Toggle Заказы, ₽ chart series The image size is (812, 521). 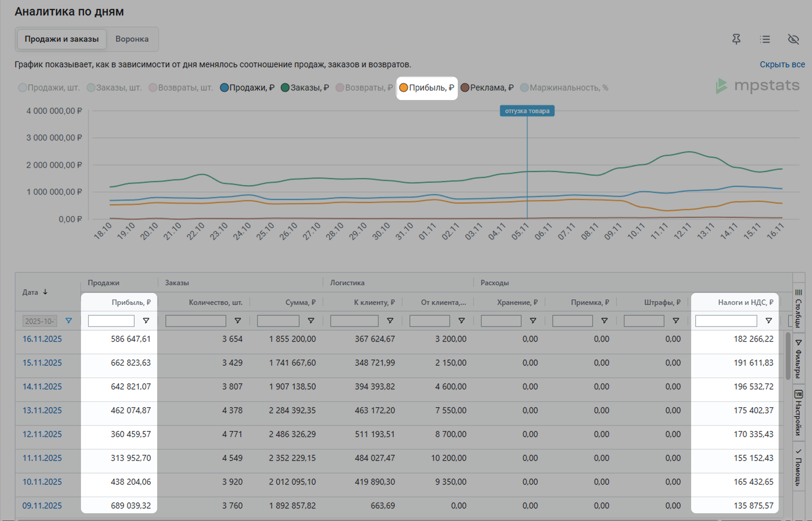pos(305,88)
